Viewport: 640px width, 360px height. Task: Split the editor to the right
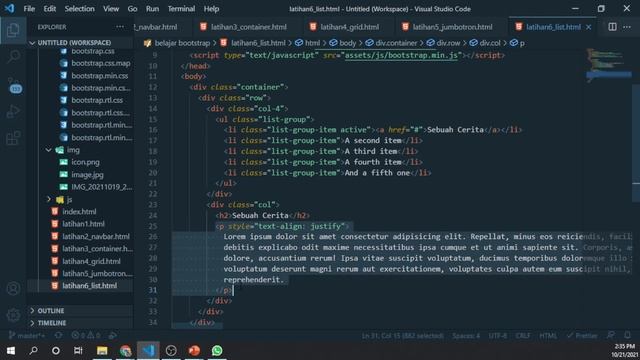612,27
